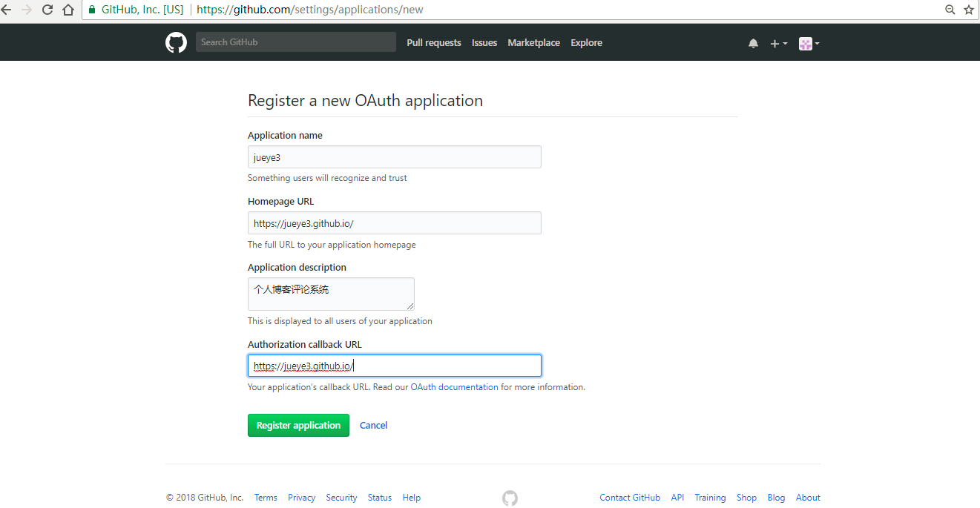Open the Explore navigation item
980x508 pixels.
click(x=586, y=43)
